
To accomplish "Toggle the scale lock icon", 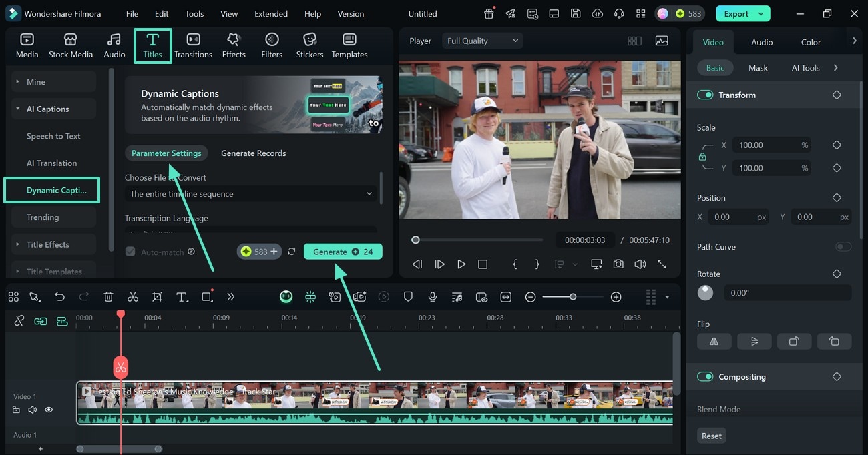I will point(702,156).
